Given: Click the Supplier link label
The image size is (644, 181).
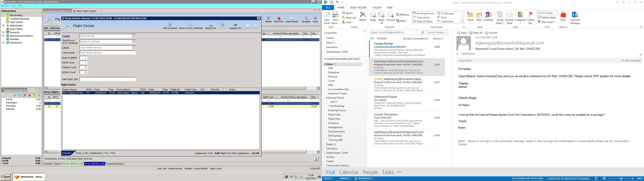Looking at the screenshot, I should [66, 36].
